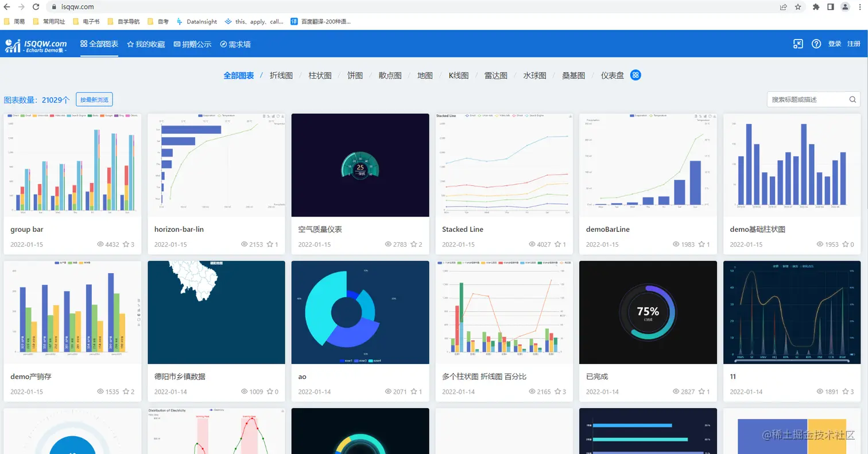
Task: Click the search magnifier icon
Action: 852,99
